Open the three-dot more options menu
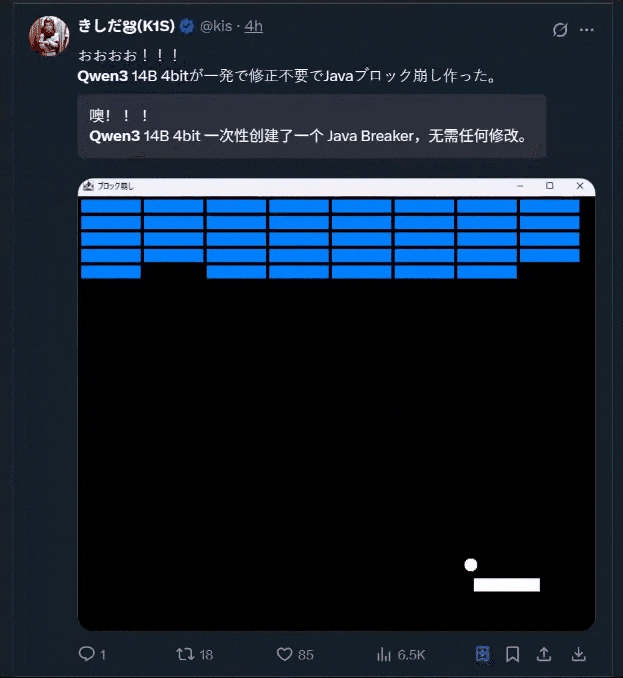Screen dimensions: 623x678 point(587,30)
